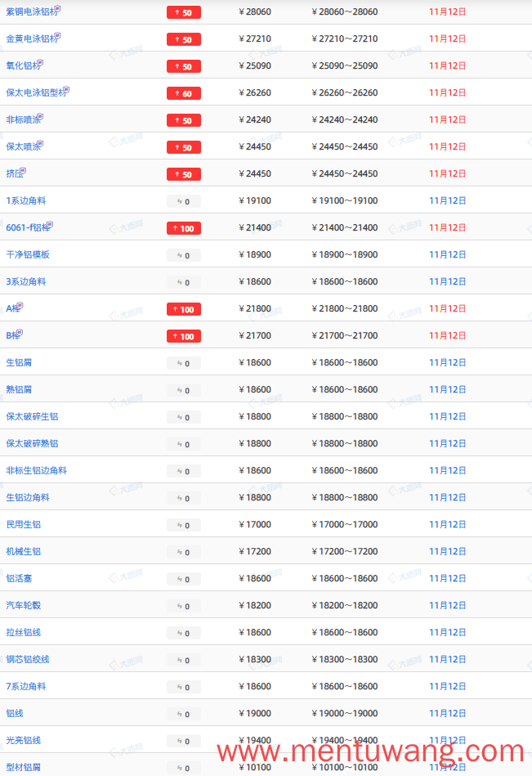This screenshot has width=532, height=776.
Task: Click the purple badge icon beside A棒
Action: point(20,305)
